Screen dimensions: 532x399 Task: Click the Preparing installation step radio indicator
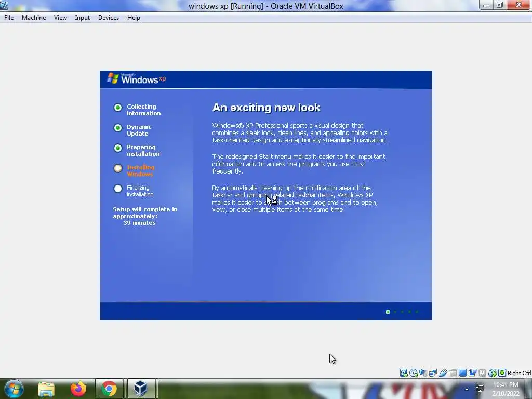pyautogui.click(x=118, y=148)
